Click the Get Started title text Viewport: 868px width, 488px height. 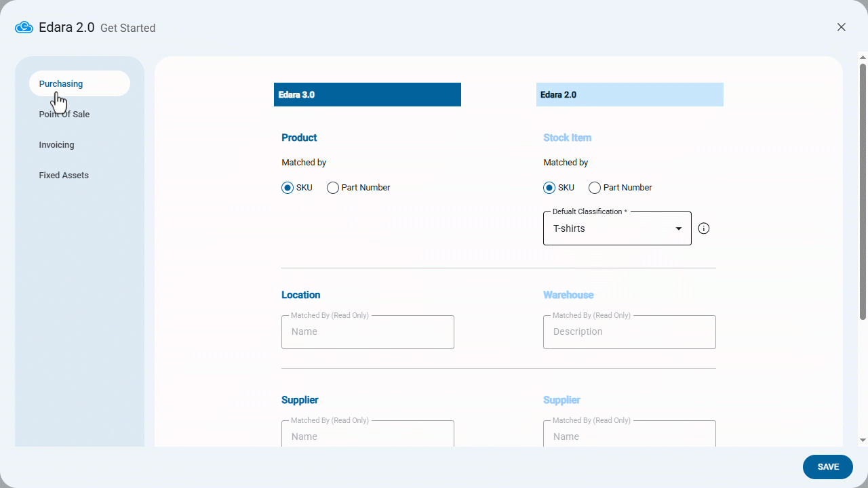coord(128,28)
